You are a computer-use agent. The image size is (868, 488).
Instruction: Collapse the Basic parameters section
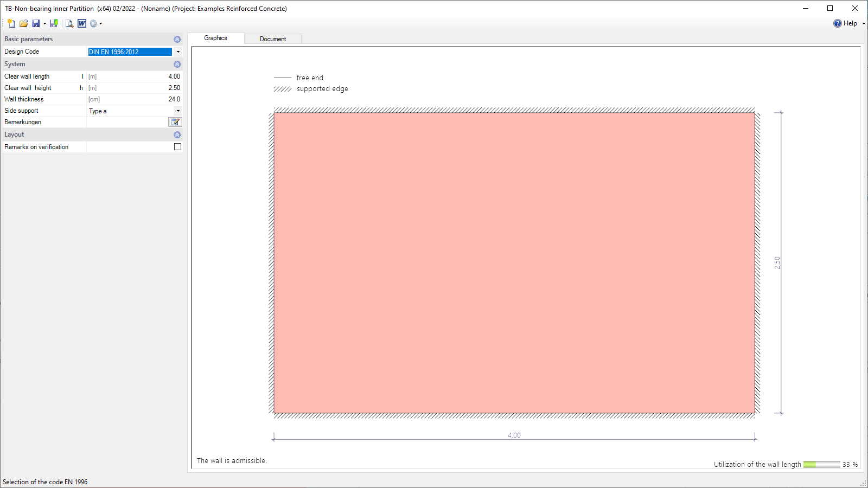[x=177, y=39]
